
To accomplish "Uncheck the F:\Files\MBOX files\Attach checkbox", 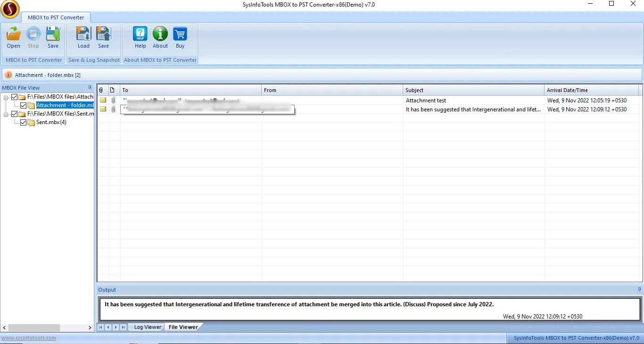I will [15, 97].
